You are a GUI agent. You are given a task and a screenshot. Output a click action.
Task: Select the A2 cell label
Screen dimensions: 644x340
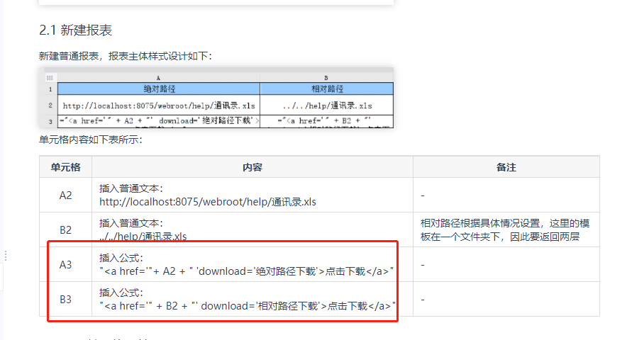[x=66, y=195]
